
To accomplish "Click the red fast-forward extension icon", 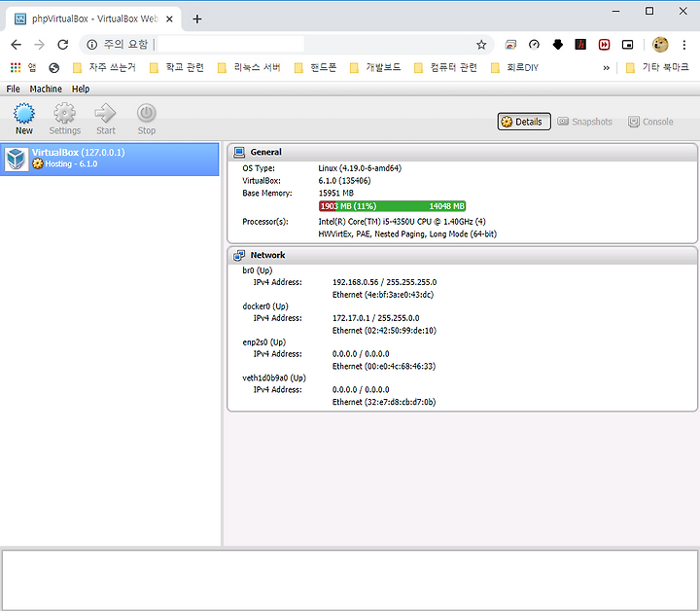I will coord(604,44).
